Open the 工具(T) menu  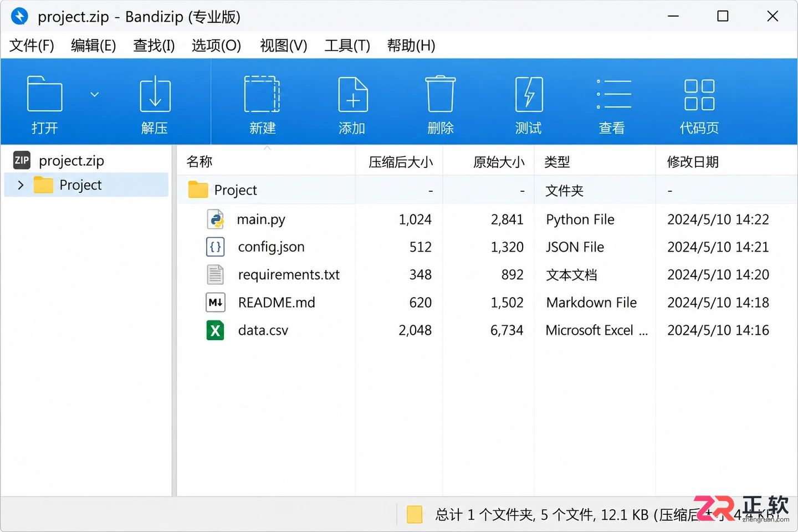pyautogui.click(x=347, y=45)
